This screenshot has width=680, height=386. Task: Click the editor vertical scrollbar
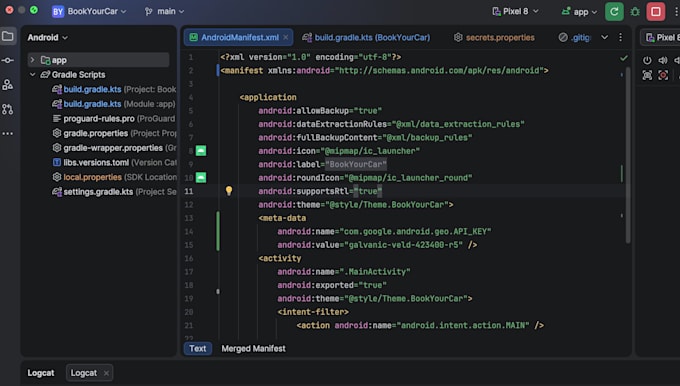coord(628,154)
